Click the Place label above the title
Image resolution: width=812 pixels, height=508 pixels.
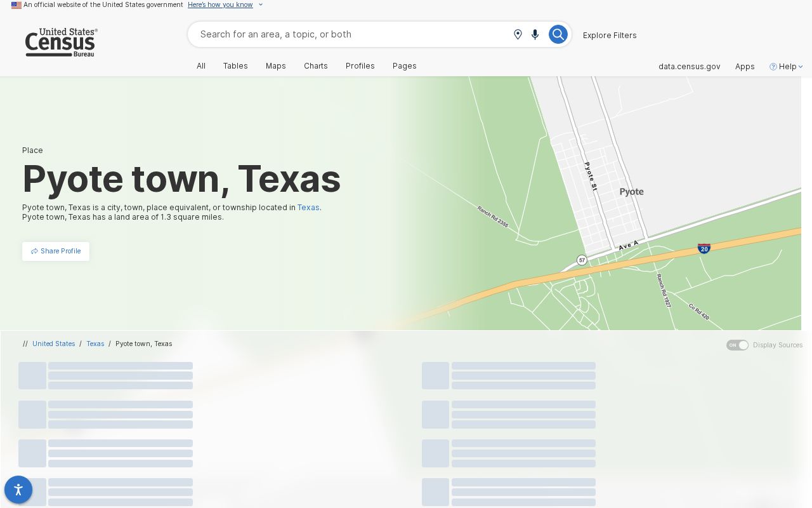point(32,150)
